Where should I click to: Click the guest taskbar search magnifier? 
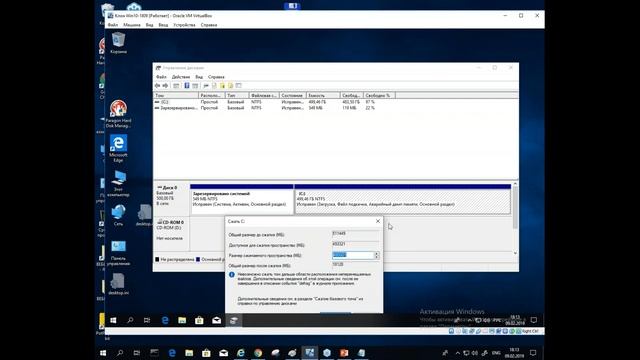point(130,320)
